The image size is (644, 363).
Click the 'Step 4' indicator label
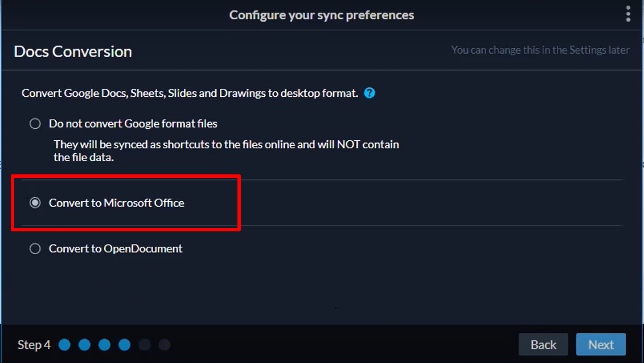pos(34,345)
